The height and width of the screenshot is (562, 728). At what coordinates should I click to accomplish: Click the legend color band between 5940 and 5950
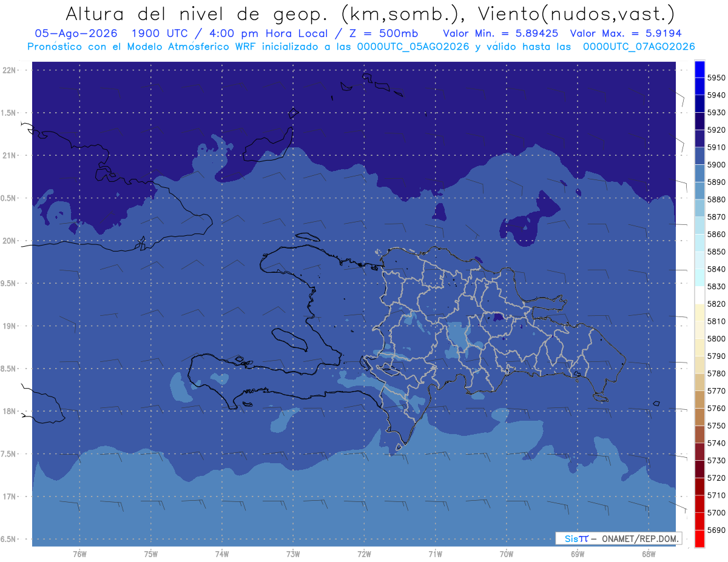pyautogui.click(x=699, y=86)
